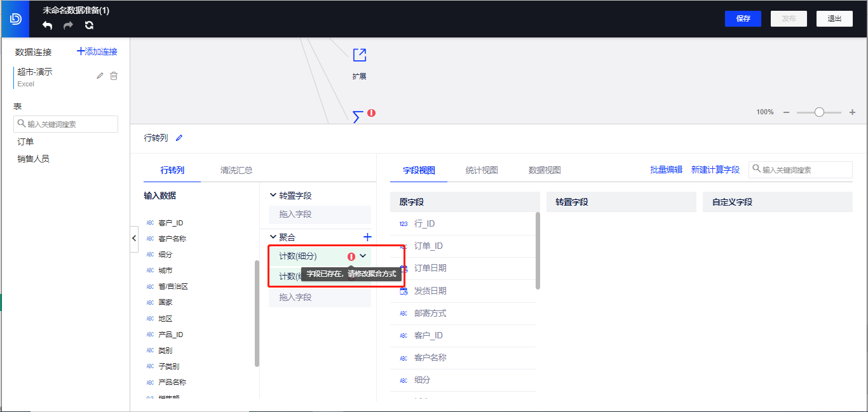Click the zoom in plus icon
Viewport: 868px width, 412px height.
click(852, 112)
